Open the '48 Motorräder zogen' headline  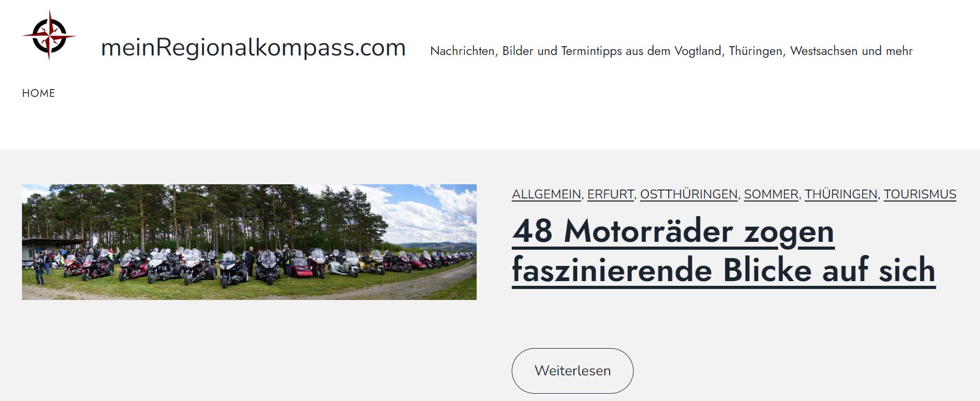click(673, 230)
